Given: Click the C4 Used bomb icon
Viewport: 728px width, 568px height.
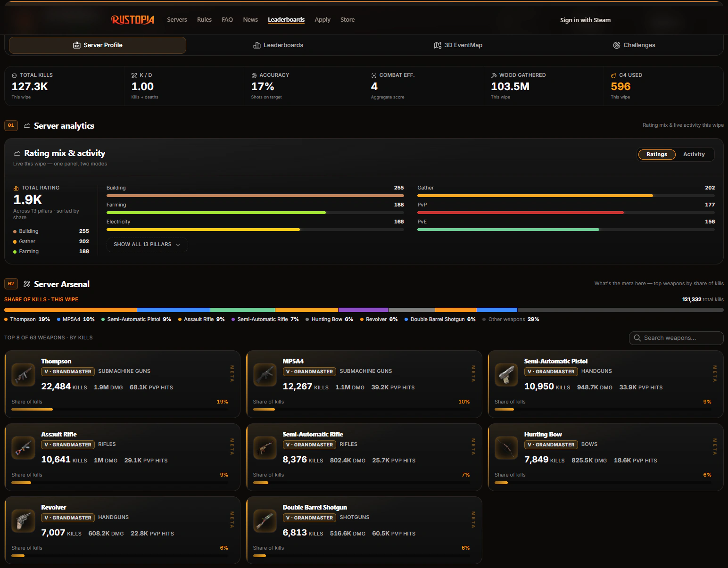Looking at the screenshot, I should pyautogui.click(x=613, y=75).
